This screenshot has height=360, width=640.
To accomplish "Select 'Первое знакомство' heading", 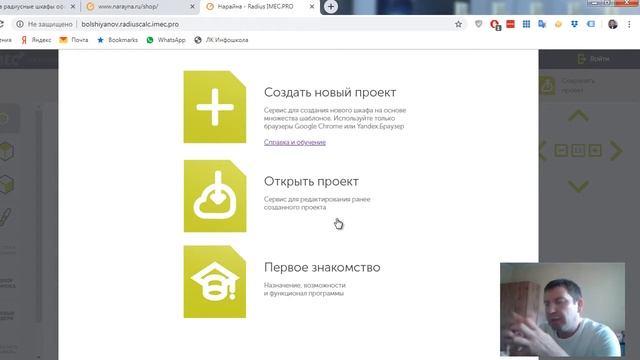I will [x=322, y=267].
